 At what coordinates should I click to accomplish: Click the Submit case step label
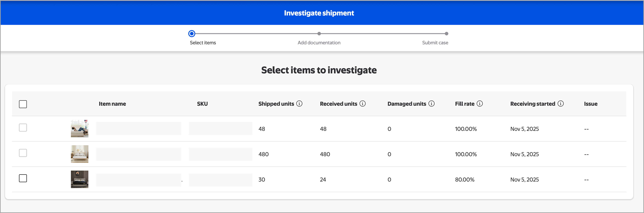[x=435, y=43]
